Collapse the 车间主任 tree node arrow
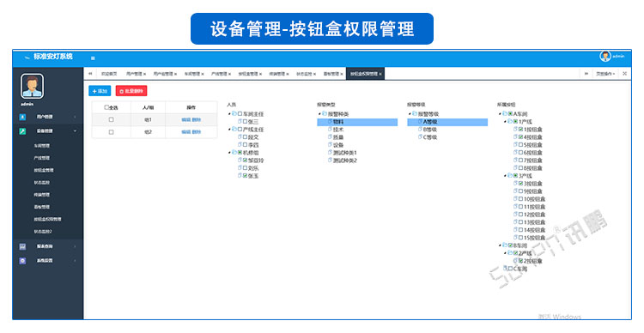This screenshot has height=333, width=644. point(229,114)
